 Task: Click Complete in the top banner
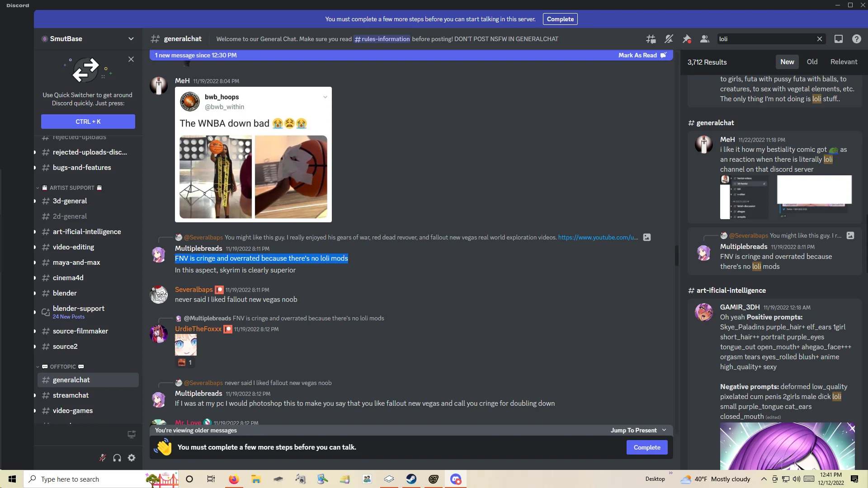coord(560,19)
